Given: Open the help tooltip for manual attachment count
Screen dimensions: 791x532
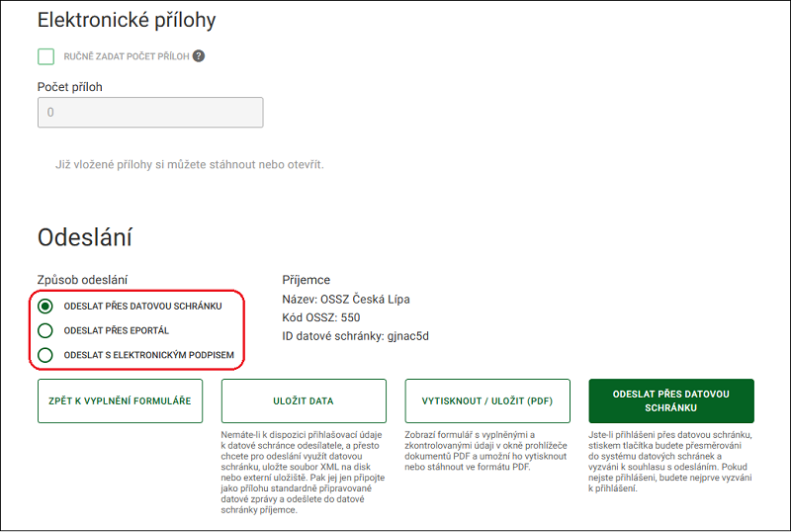Looking at the screenshot, I should click(x=199, y=56).
